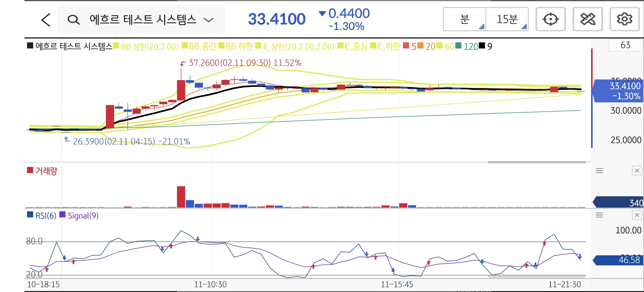Close the volume indicator panel
The width and height of the screenshot is (644, 292).
637,171
